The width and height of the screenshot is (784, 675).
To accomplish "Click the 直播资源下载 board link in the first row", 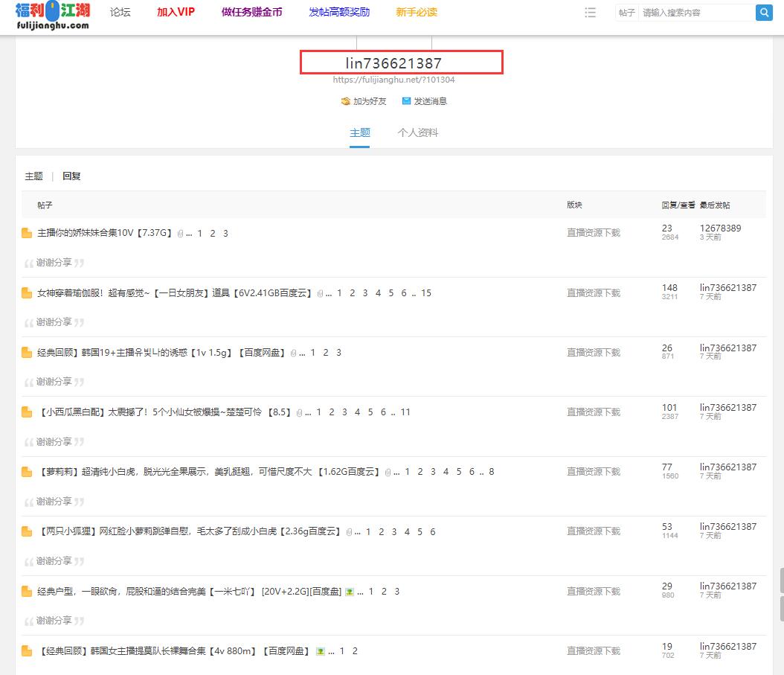I will (593, 233).
